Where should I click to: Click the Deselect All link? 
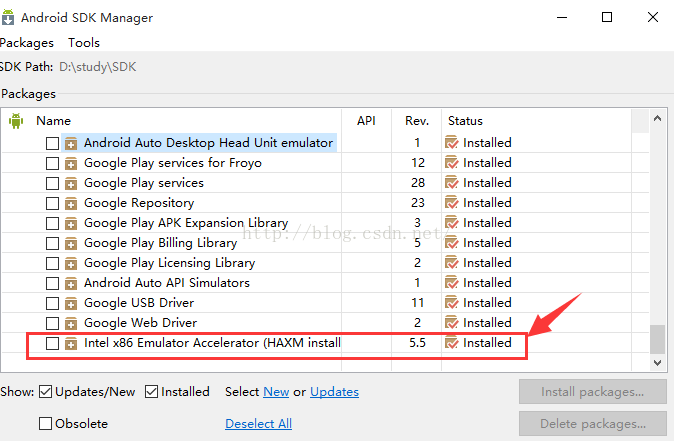pos(258,424)
